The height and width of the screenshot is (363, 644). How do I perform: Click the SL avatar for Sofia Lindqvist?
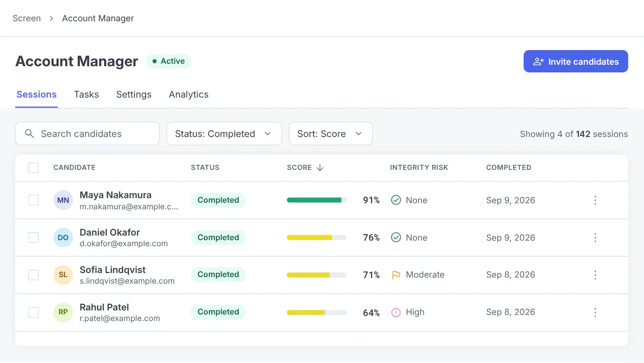(63, 275)
